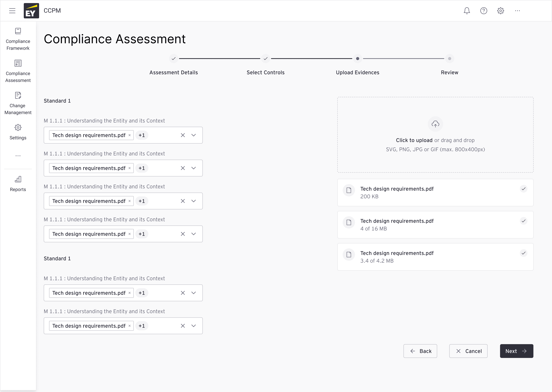Open the help question mark icon
This screenshot has height=392, width=552.
point(484,11)
